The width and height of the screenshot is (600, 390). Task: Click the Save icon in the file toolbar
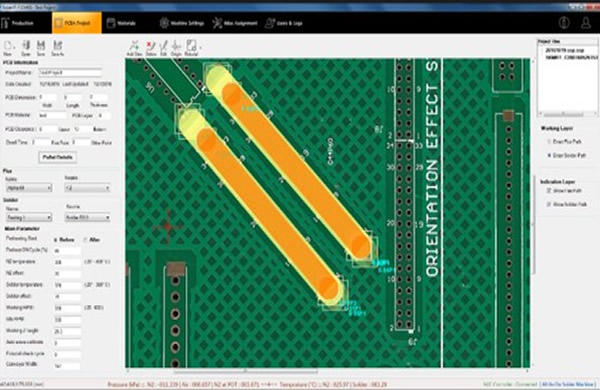(41, 46)
